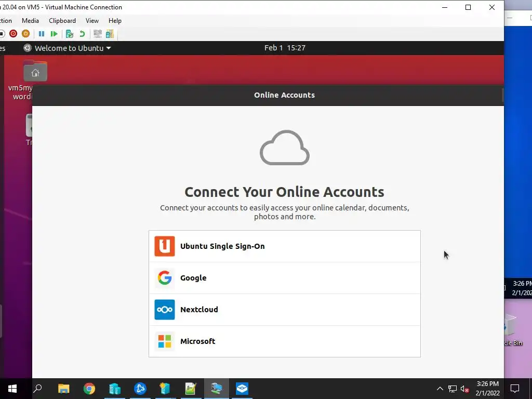The width and height of the screenshot is (532, 399).
Task: Open the Windows Start menu
Action: coord(12,389)
